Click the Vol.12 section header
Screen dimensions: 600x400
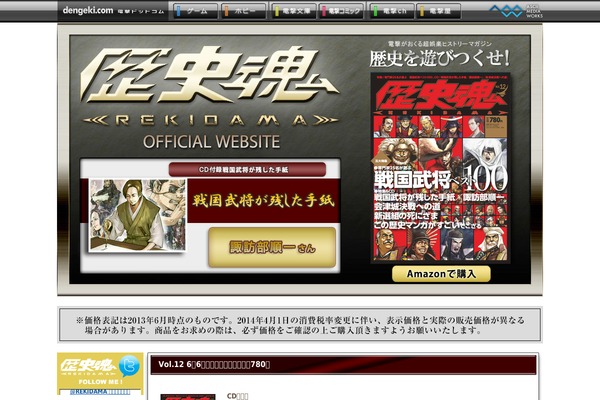pos(343,364)
